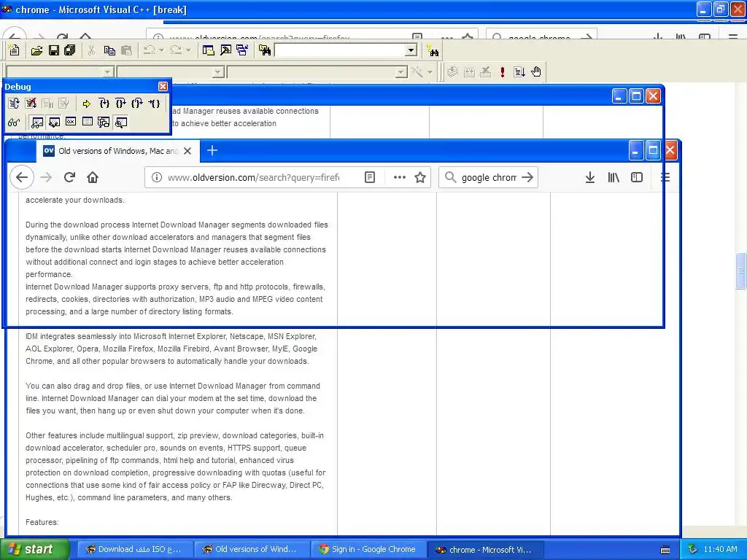The width and height of the screenshot is (747, 560).
Task: Step Out in the Debug toolbar
Action: click(137, 104)
